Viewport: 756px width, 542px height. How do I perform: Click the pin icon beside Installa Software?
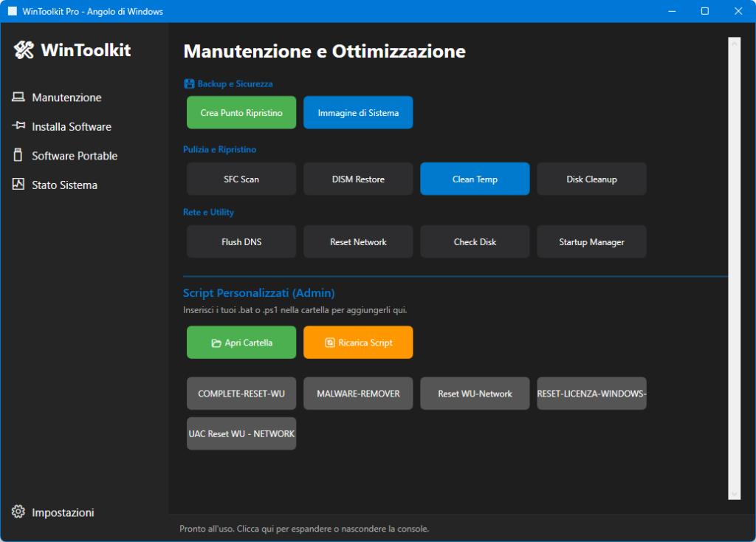(18, 126)
